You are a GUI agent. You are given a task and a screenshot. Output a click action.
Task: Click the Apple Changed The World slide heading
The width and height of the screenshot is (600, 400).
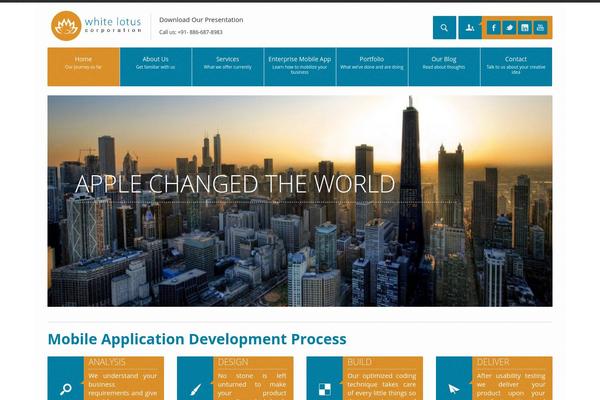(235, 184)
